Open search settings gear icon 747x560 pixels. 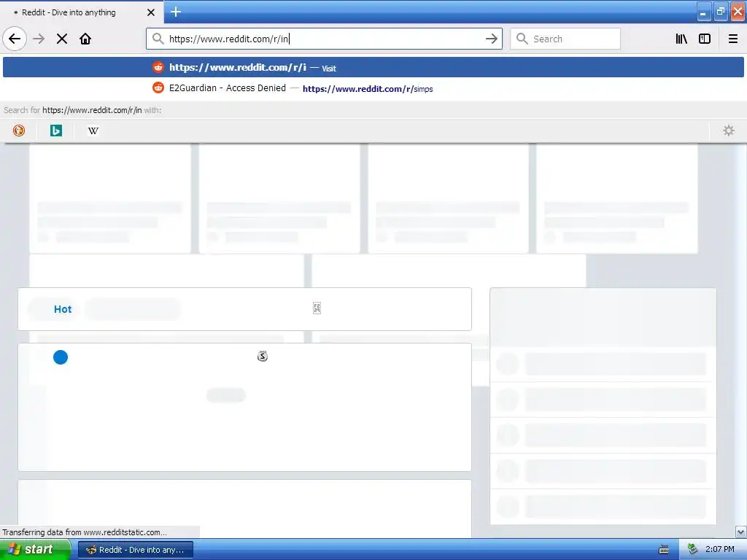[729, 131]
